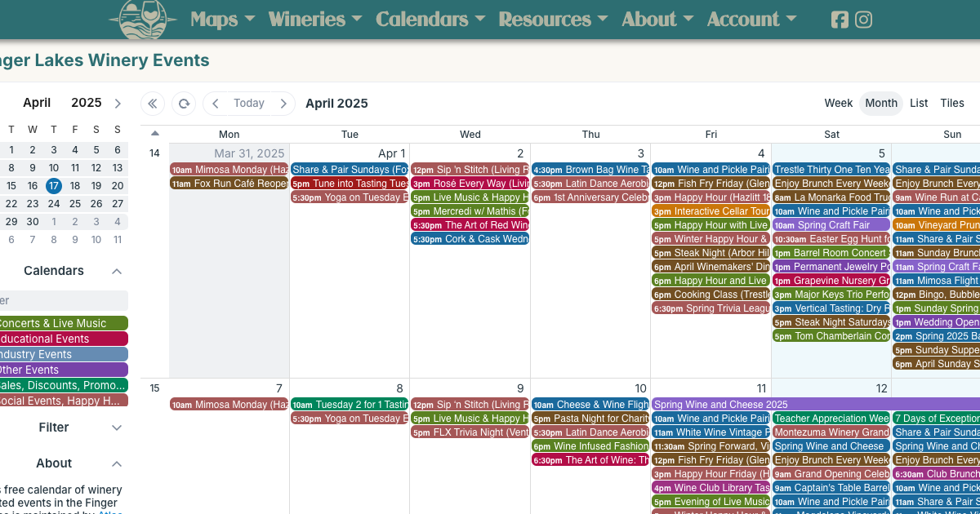This screenshot has width=980, height=514.
Task: Click the Today button
Action: click(x=248, y=104)
